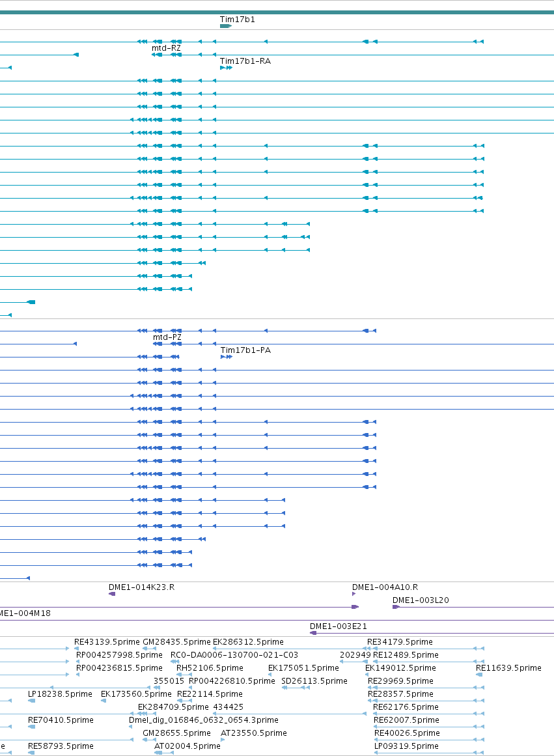
Task: Open the GM28435.5prime EST label
Action: pyautogui.click(x=176, y=642)
